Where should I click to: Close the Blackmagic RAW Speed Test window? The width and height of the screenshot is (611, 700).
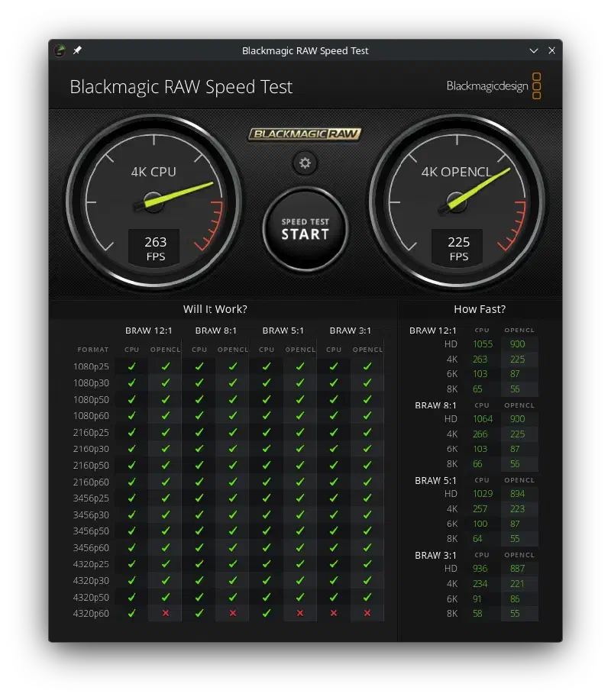[552, 50]
